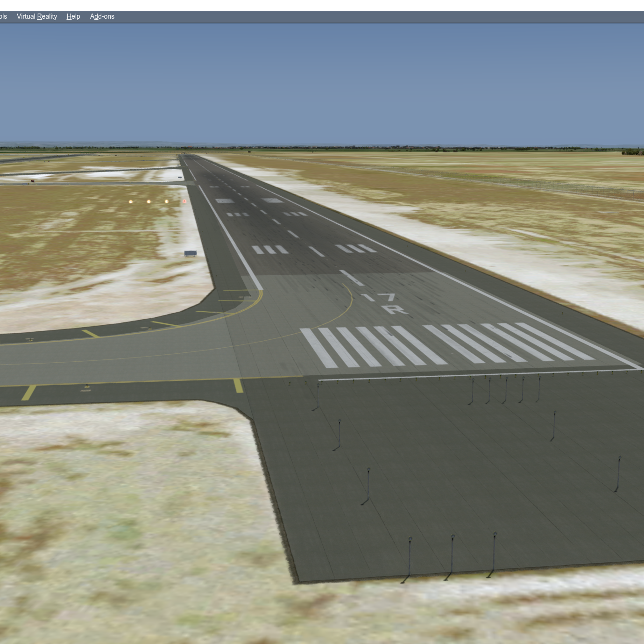Click the small red object near far taxiway
The height and width of the screenshot is (644, 644).
pyautogui.click(x=32, y=181)
